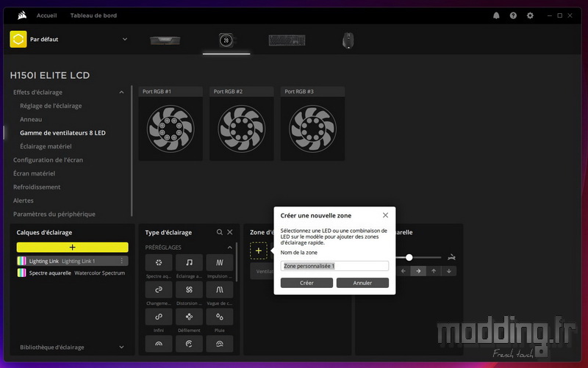Click the fast speed rabbit icon
The width and height of the screenshot is (588, 368).
[x=451, y=257]
